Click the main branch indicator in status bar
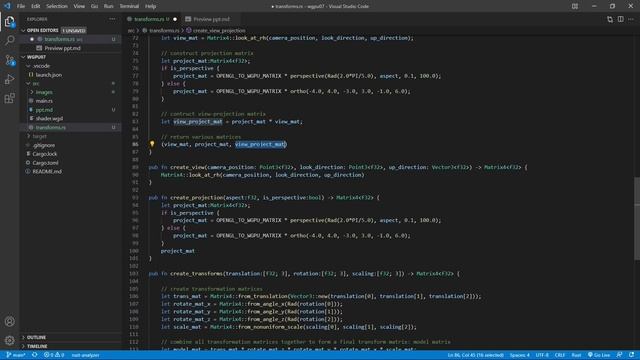 coord(16,355)
